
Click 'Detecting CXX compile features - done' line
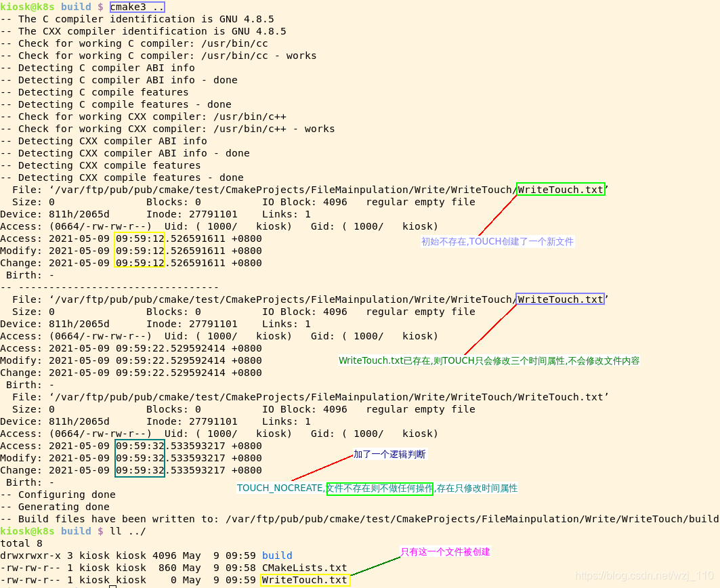coord(122,177)
